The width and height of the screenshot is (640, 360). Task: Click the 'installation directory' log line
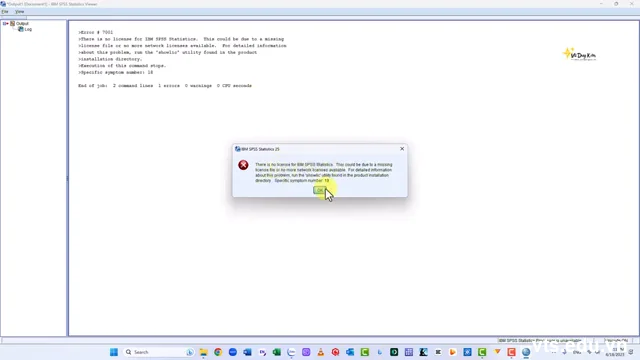point(110,59)
